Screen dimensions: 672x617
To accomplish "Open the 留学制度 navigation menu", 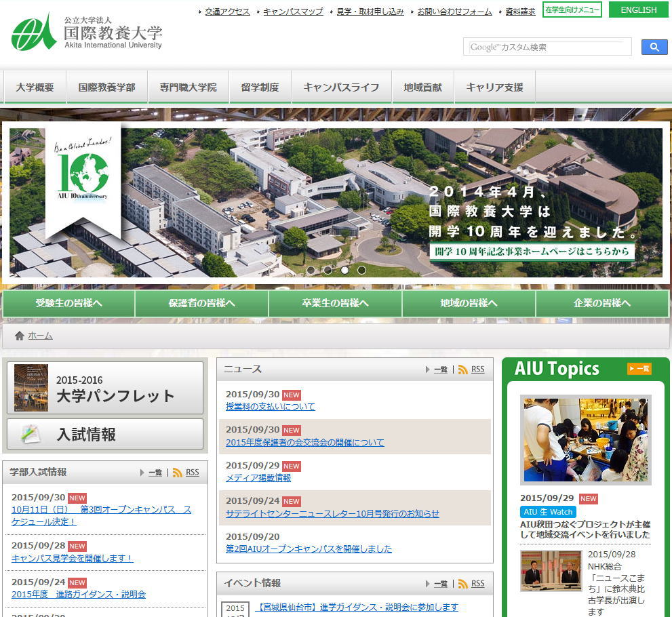I will pyautogui.click(x=260, y=87).
